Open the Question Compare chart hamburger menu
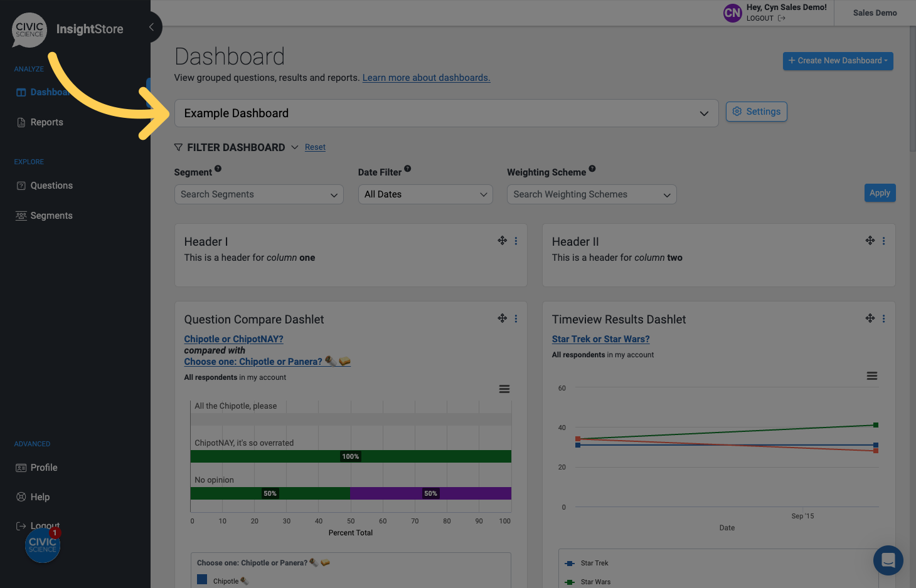This screenshot has height=588, width=916. pyautogui.click(x=504, y=389)
